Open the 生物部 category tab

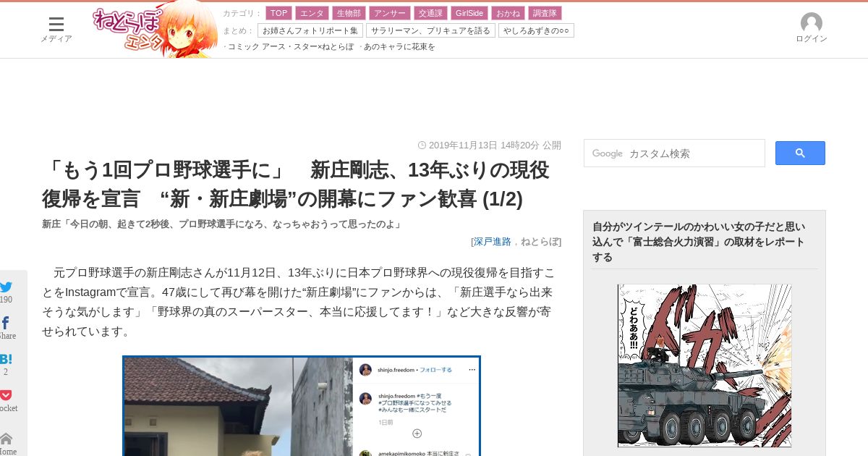349,13
